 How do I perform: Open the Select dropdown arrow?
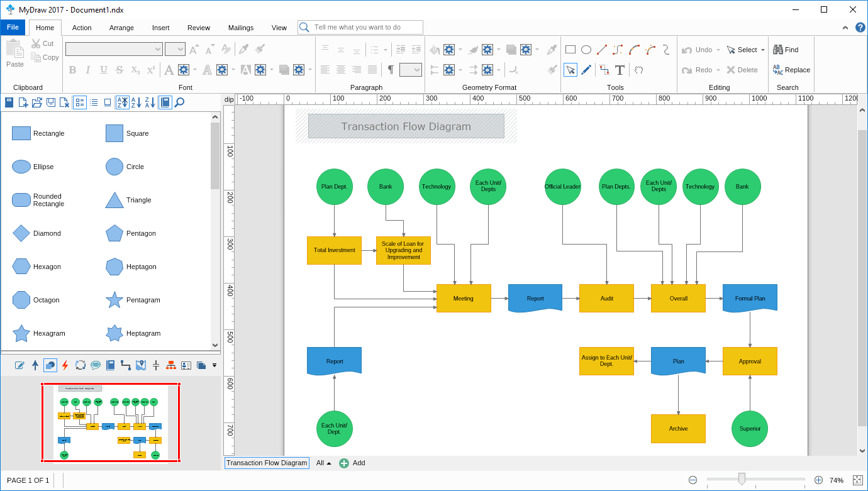(x=763, y=50)
